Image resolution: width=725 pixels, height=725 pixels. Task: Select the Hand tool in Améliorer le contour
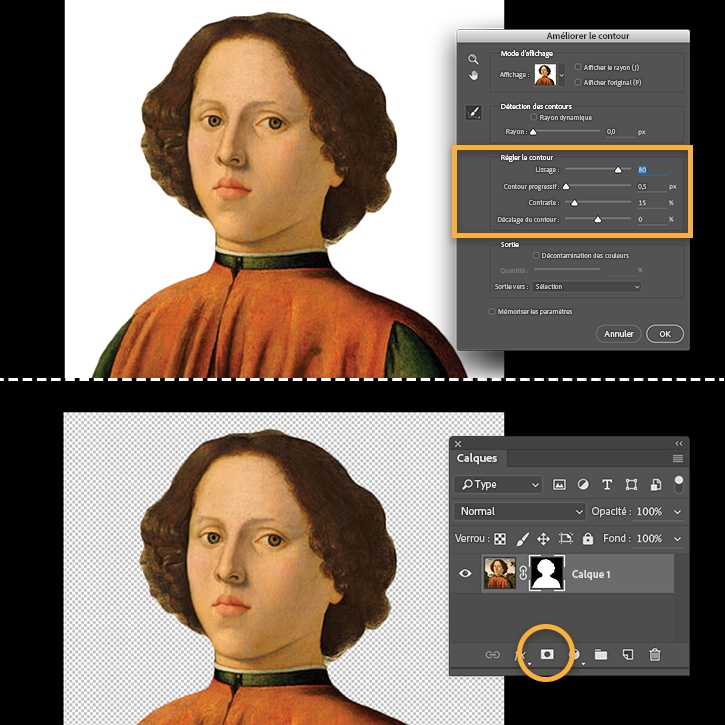pyautogui.click(x=473, y=75)
